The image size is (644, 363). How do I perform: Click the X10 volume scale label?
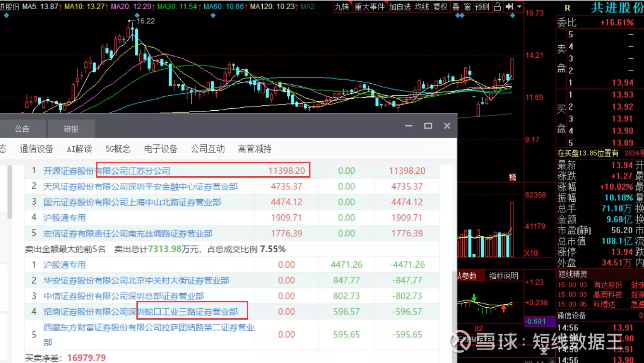click(x=531, y=253)
